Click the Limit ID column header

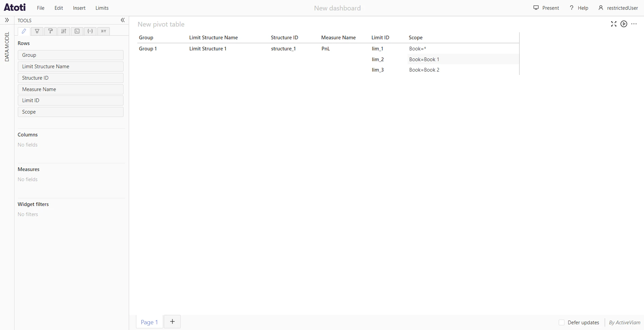(x=380, y=38)
